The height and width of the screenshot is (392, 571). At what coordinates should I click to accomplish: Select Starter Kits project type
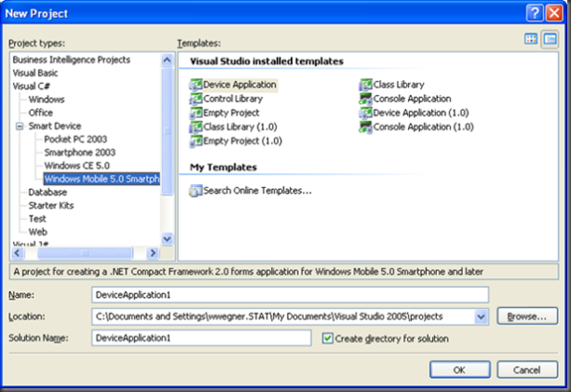click(x=51, y=205)
